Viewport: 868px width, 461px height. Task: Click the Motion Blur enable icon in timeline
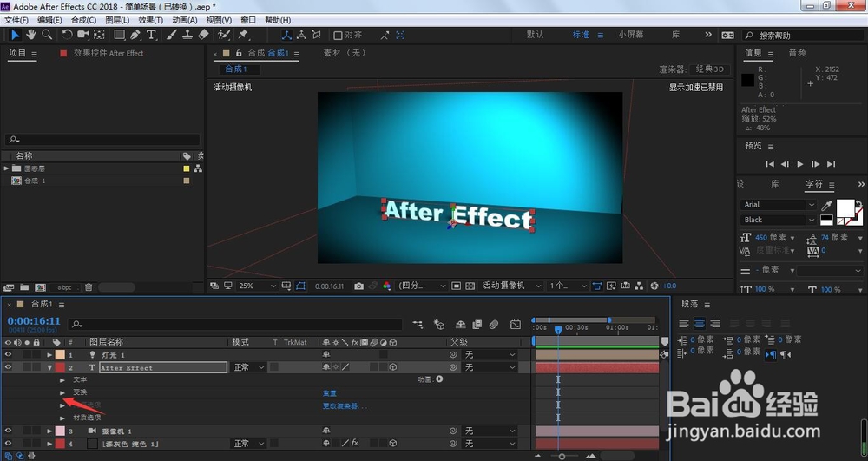[x=494, y=325]
